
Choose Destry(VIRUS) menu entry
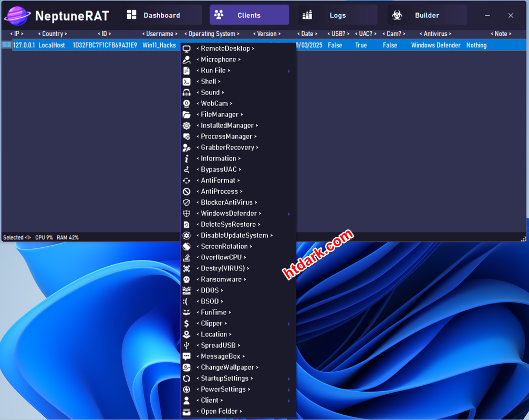click(238, 268)
